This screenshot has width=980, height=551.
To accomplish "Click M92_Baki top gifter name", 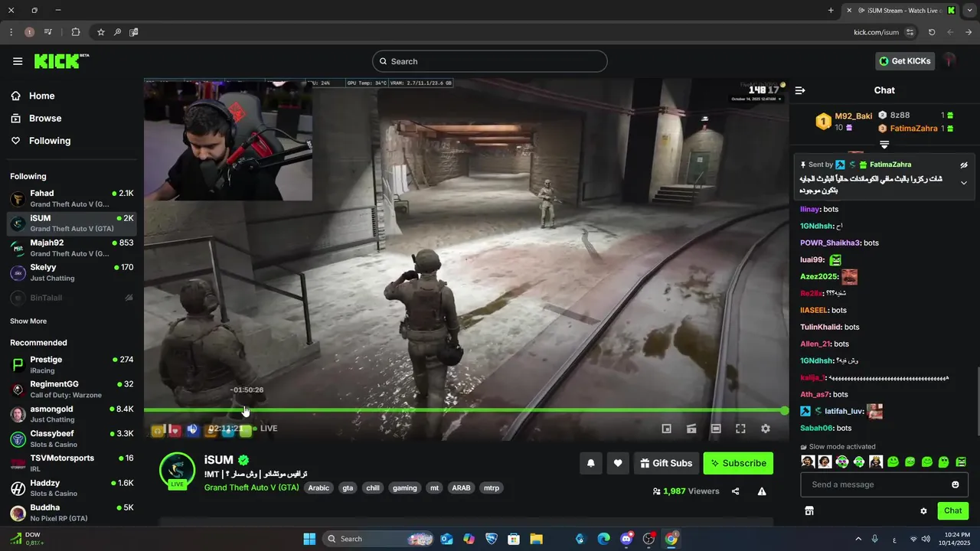I will click(854, 116).
